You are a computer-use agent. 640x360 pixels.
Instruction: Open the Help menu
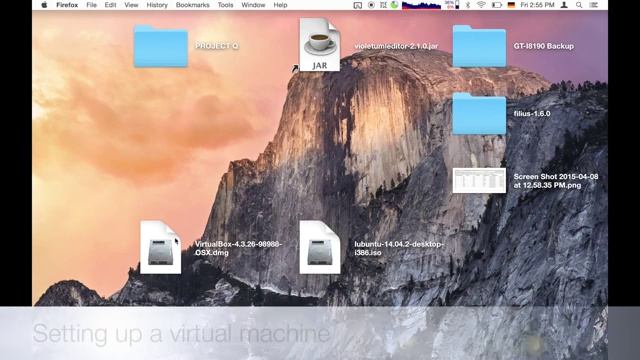click(280, 5)
